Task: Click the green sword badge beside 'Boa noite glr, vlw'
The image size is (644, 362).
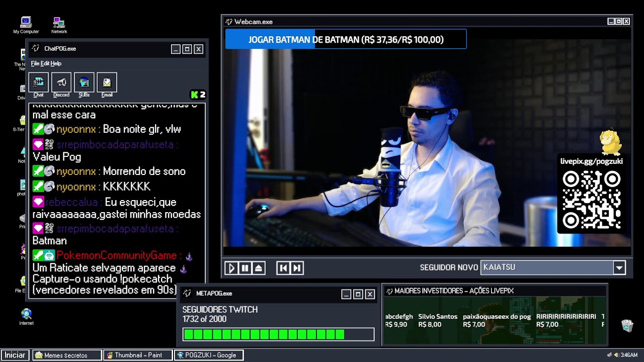Action: (x=38, y=129)
